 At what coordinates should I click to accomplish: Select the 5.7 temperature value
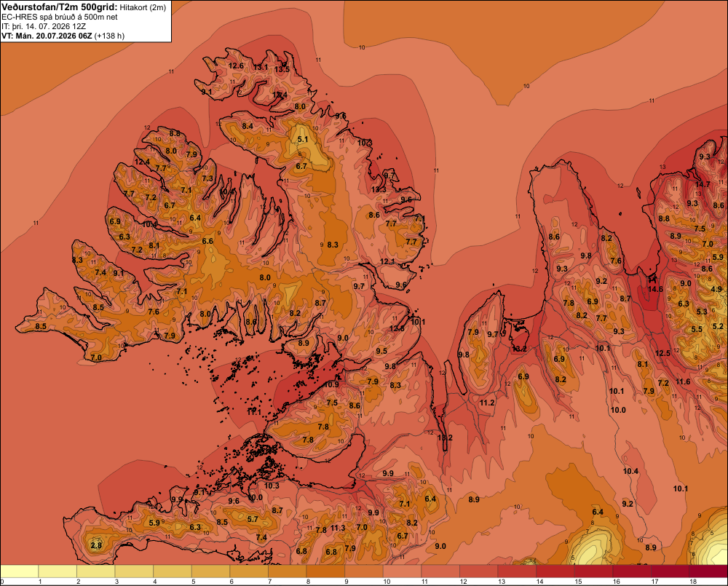click(x=253, y=519)
